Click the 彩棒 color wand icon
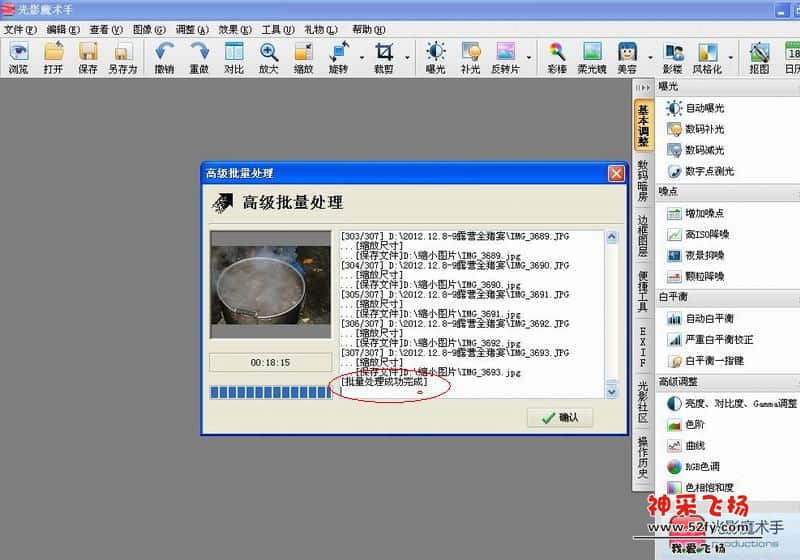800x560 pixels. click(x=557, y=58)
